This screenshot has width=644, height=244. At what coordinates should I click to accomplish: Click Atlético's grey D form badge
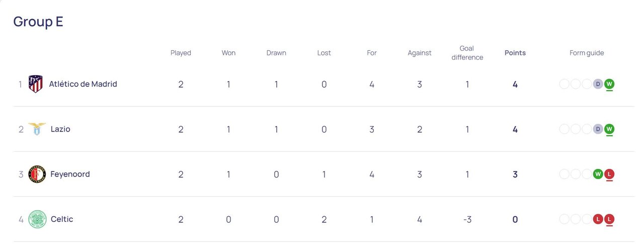pyautogui.click(x=598, y=84)
